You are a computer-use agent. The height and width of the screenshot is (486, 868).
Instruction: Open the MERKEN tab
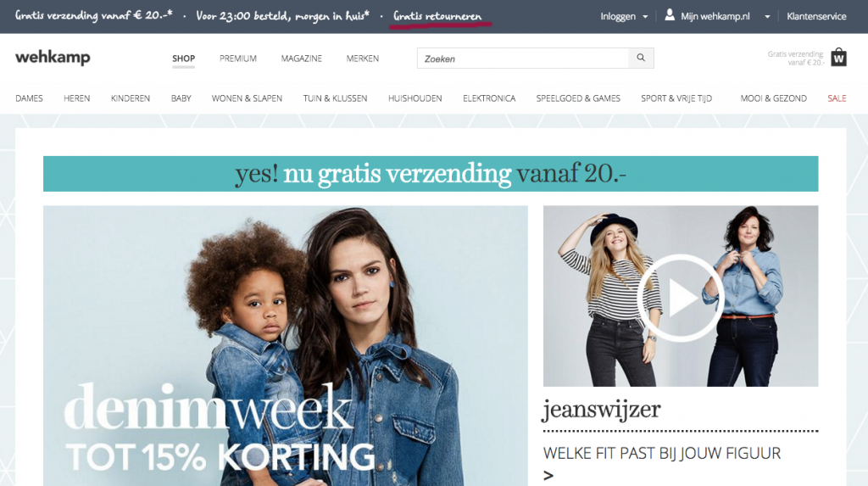(363, 59)
